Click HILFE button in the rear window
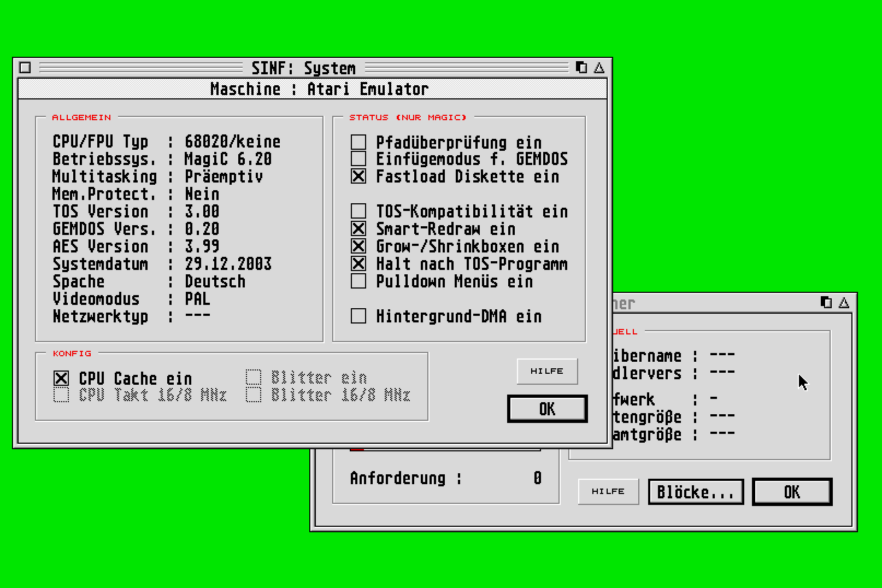 (608, 491)
